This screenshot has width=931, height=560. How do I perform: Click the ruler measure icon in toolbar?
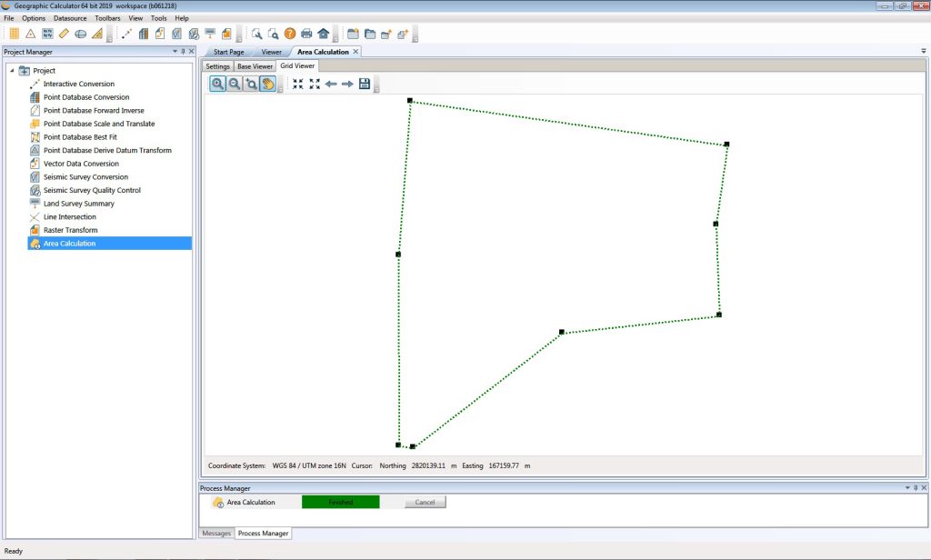click(64, 34)
